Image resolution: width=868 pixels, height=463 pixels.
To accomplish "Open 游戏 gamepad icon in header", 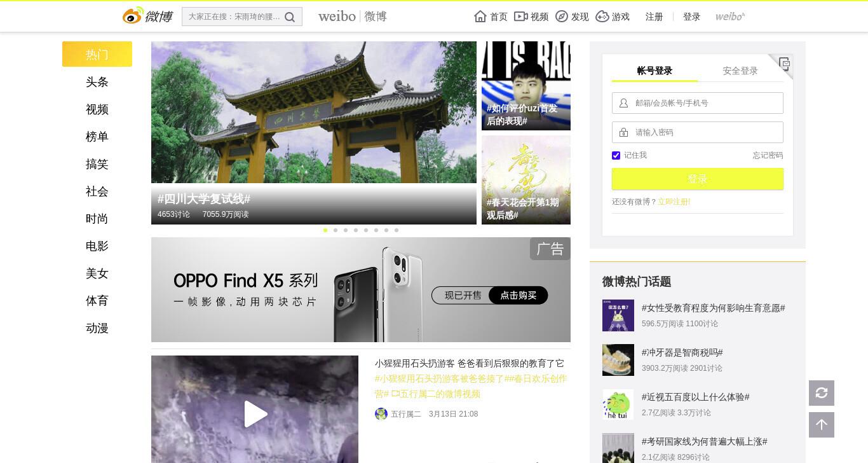I will (x=602, y=17).
